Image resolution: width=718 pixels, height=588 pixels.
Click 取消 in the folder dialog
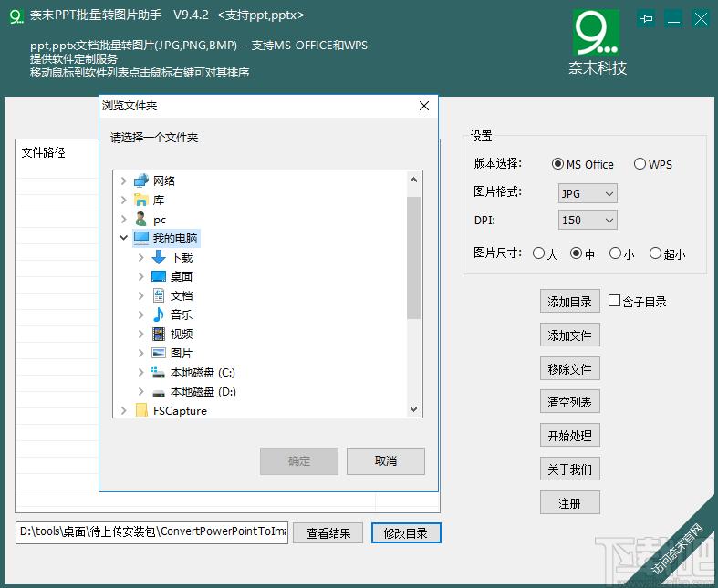[386, 460]
